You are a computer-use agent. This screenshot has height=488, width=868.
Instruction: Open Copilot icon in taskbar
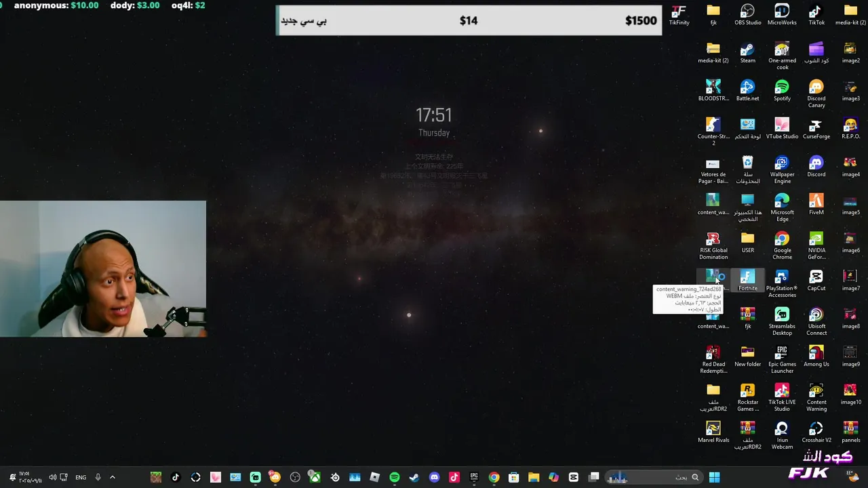pos(553,477)
